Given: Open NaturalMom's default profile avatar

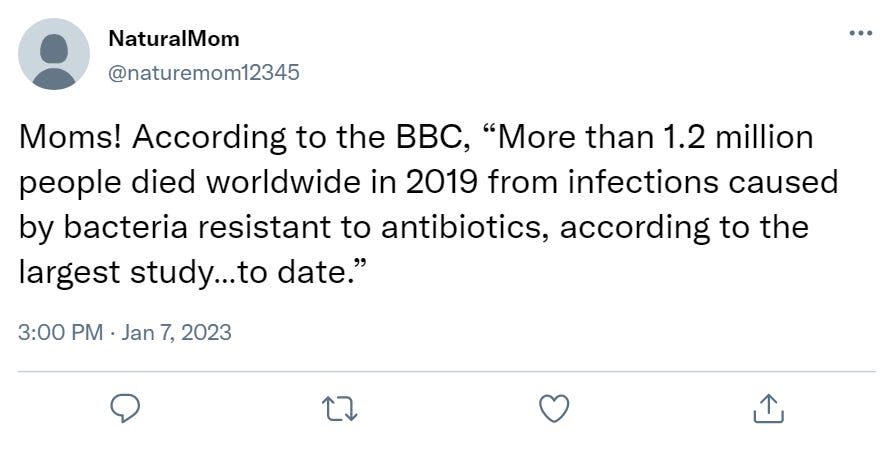Looking at the screenshot, I should tap(54, 54).
